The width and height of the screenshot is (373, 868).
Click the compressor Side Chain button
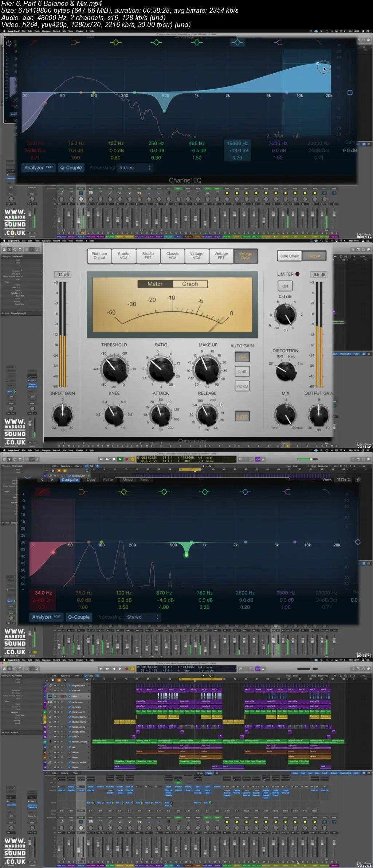[x=290, y=256]
